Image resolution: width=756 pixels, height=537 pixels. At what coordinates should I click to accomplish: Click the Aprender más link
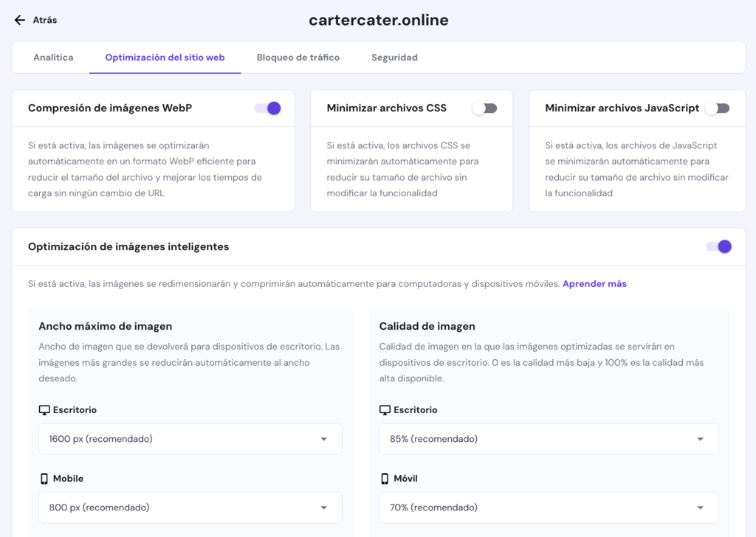[594, 283]
